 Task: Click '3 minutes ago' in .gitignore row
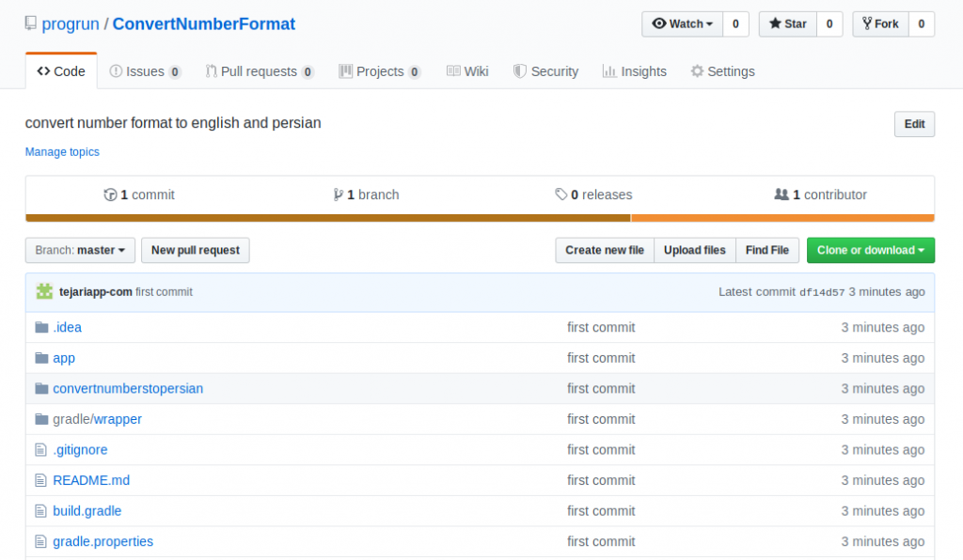click(x=882, y=450)
